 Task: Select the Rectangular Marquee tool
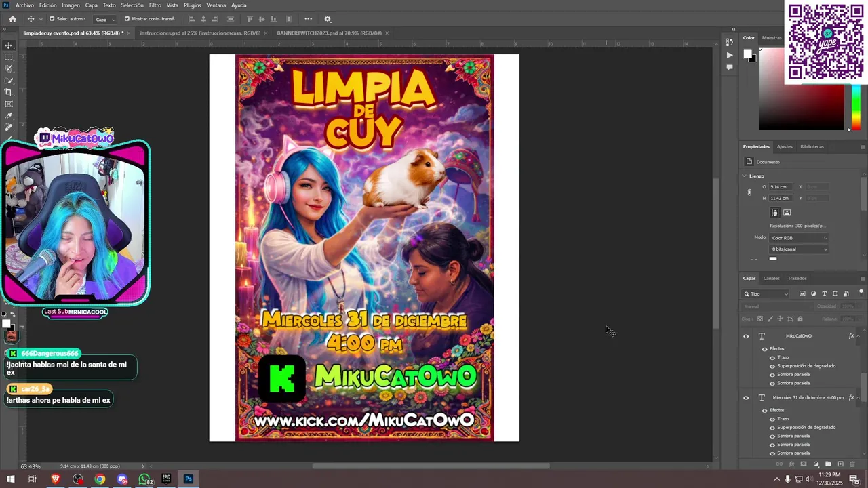tap(9, 57)
